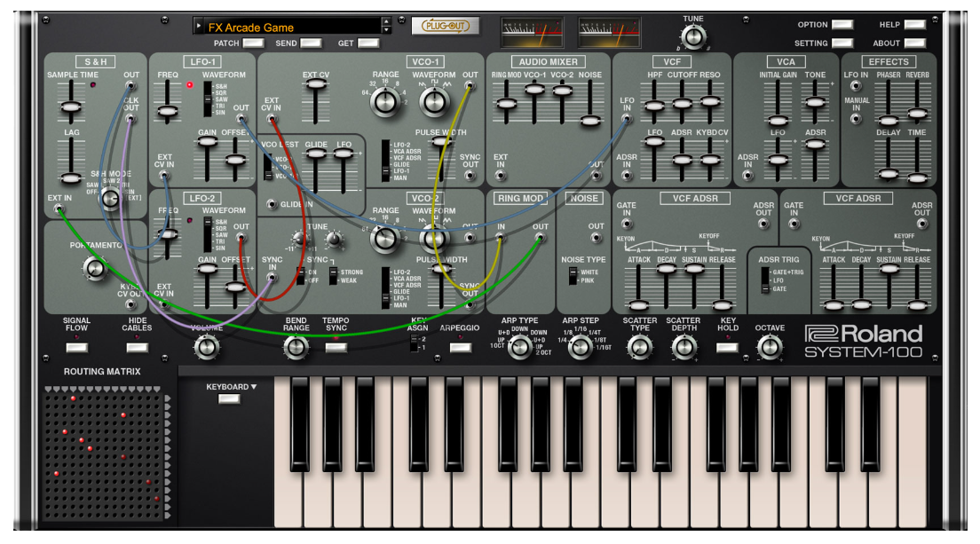Screen dimensions: 980x544
Task: Click the VCO-1 SYNC OUT jack
Action: [x=470, y=176]
